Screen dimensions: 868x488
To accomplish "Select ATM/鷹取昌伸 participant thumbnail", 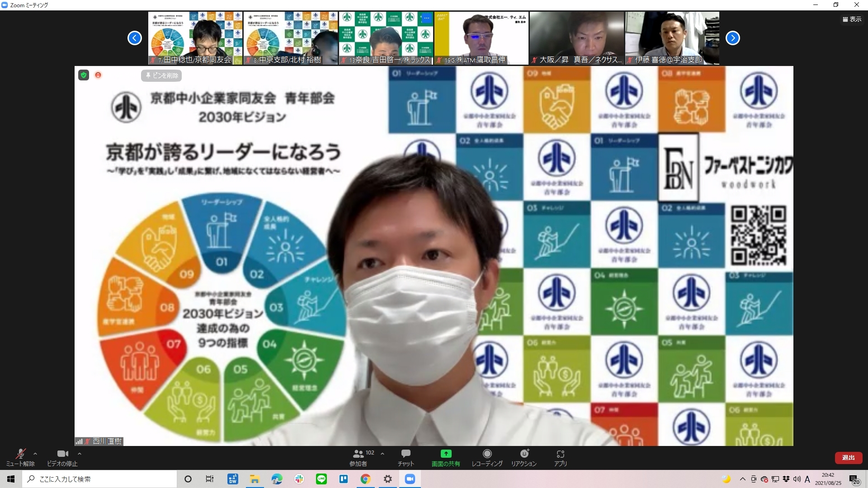I will click(x=481, y=38).
